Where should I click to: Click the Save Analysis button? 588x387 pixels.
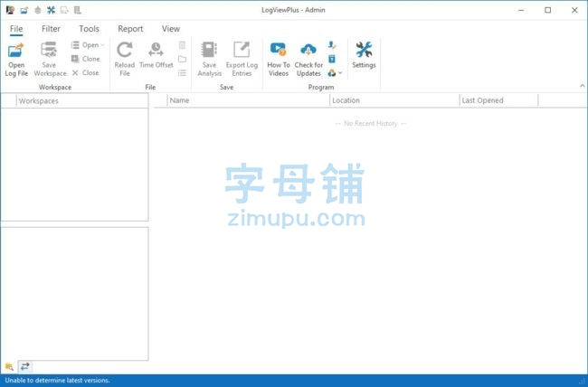(209, 60)
